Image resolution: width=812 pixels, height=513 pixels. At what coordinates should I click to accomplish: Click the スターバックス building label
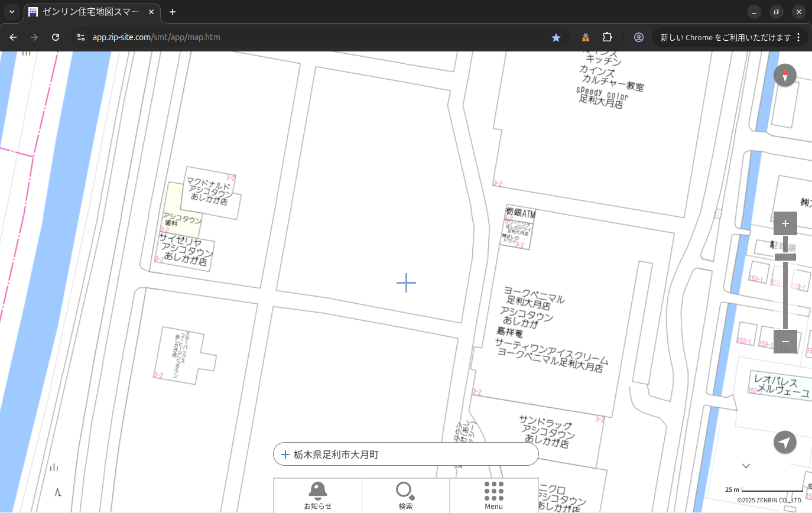coord(180,355)
